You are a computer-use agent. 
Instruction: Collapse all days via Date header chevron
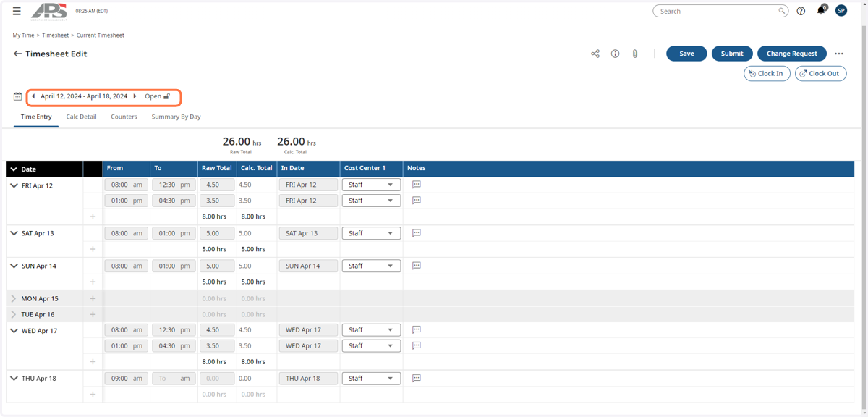pos(13,169)
